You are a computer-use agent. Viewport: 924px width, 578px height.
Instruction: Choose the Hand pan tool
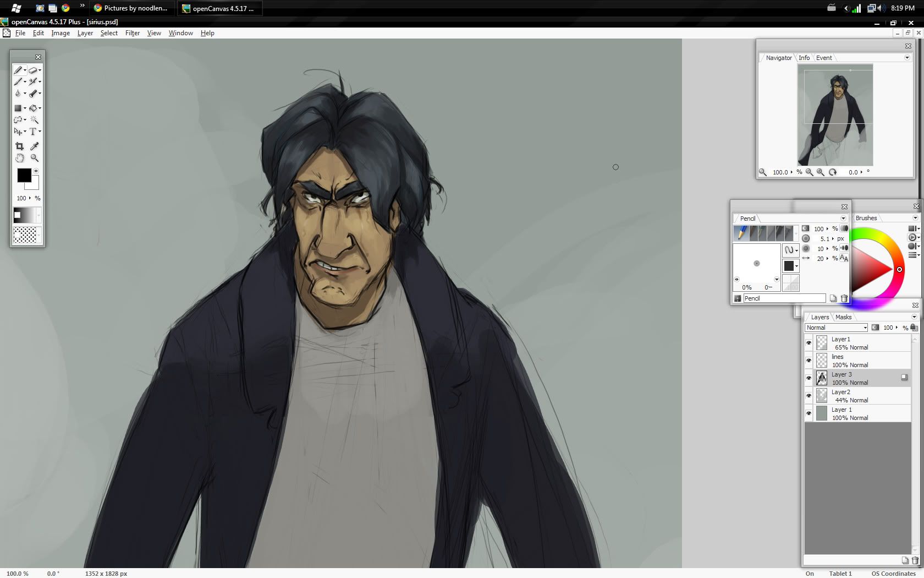20,159
